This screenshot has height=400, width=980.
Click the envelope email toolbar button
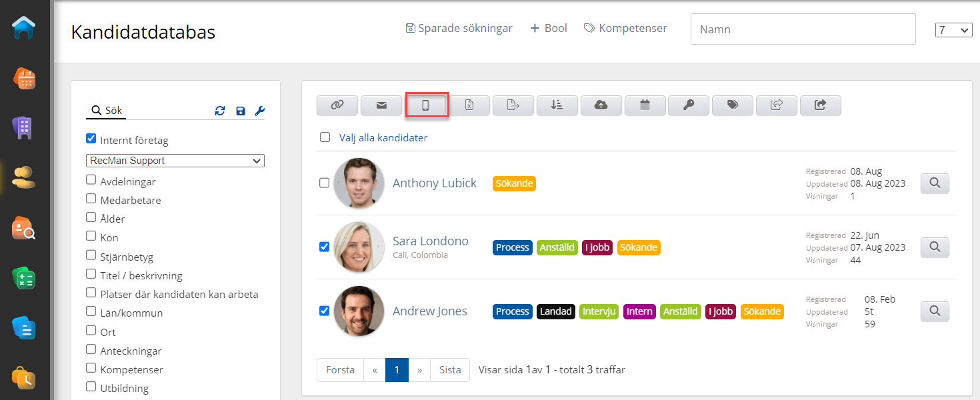pyautogui.click(x=381, y=105)
